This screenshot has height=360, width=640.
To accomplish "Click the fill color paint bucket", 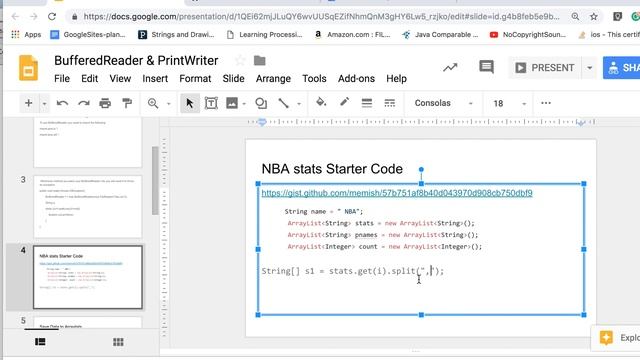I will pos(321,102).
